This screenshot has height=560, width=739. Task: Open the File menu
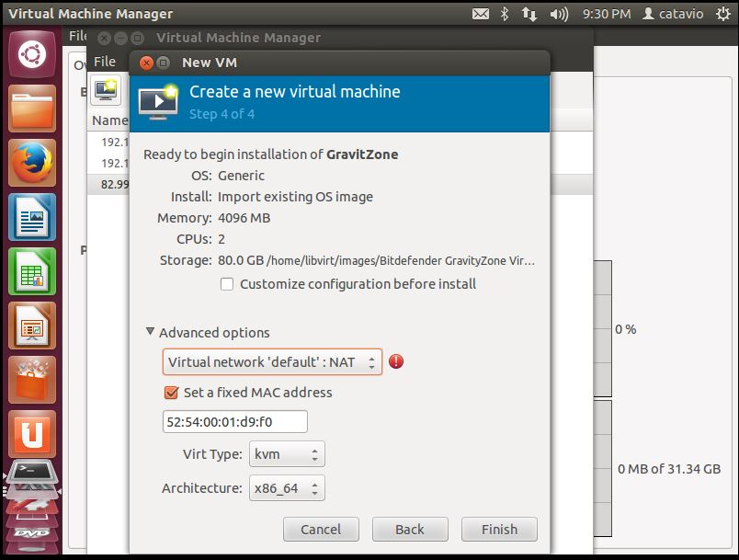(x=105, y=62)
